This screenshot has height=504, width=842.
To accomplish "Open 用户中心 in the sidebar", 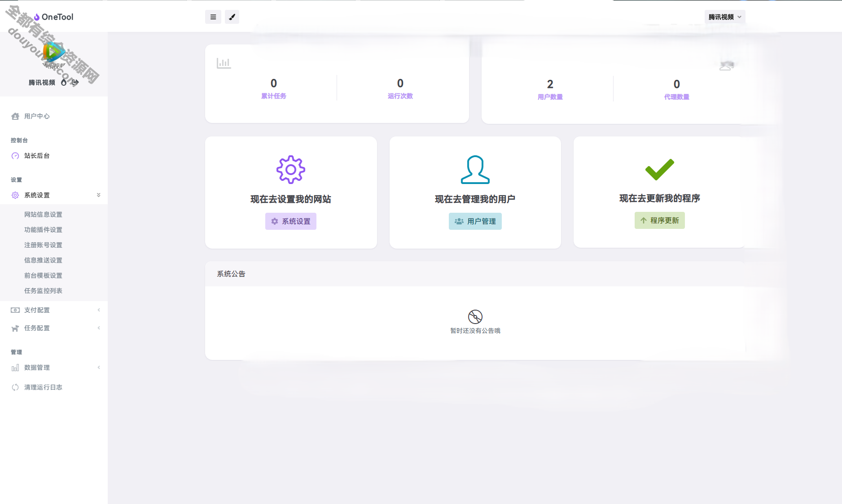I will 54,116.
